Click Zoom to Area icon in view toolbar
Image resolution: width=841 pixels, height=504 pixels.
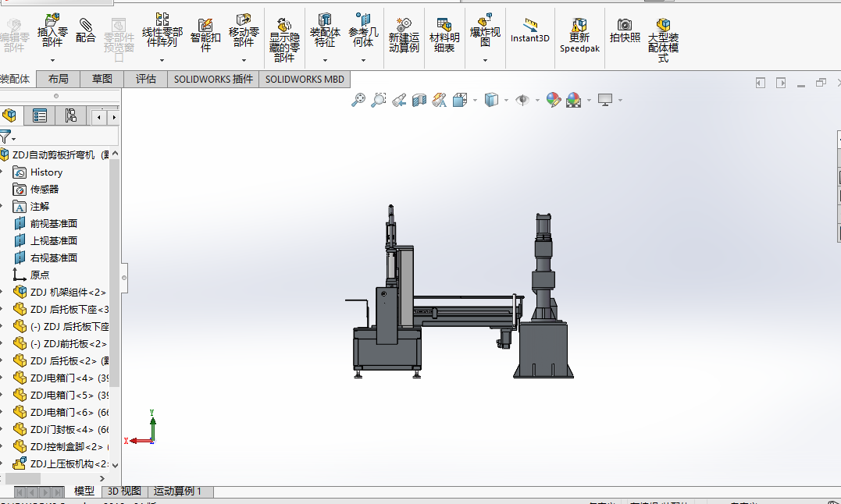tap(378, 100)
